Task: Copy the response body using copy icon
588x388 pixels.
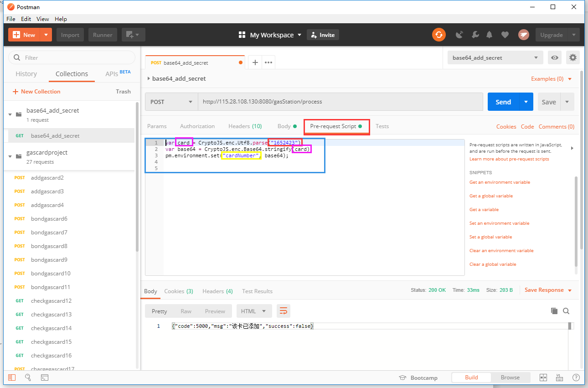Action: click(554, 310)
